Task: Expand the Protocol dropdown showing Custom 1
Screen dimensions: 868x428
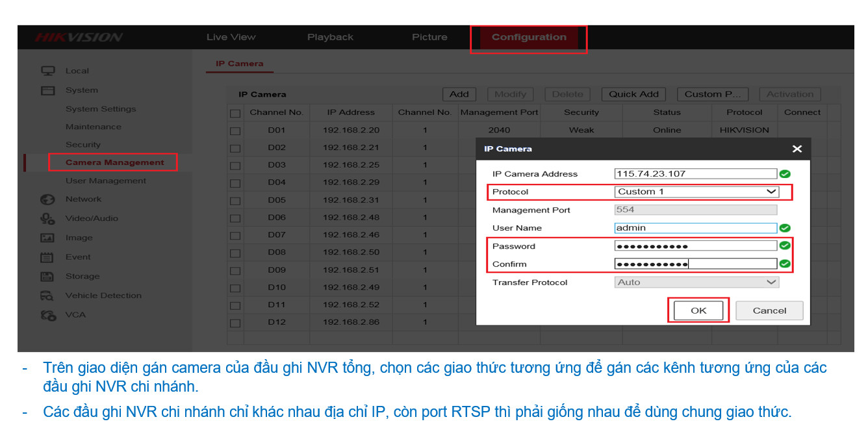Action: (x=696, y=192)
